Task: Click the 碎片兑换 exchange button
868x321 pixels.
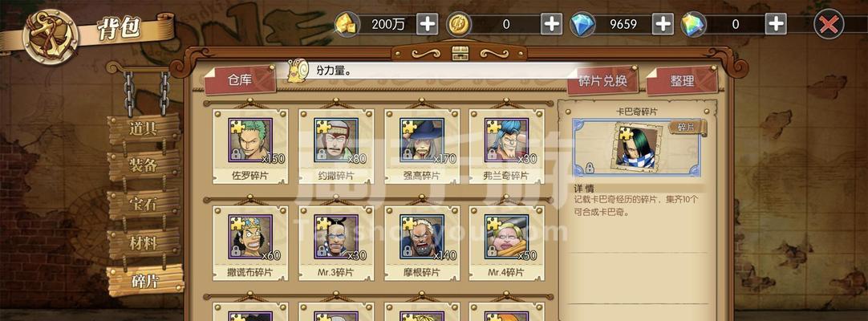Action: (602, 81)
